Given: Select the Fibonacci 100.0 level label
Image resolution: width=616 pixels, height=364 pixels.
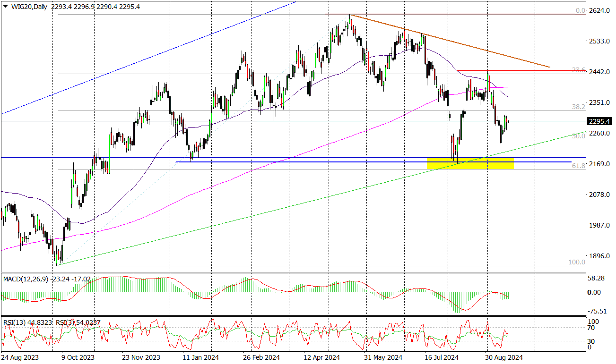Looking at the screenshot, I should pyautogui.click(x=577, y=261).
